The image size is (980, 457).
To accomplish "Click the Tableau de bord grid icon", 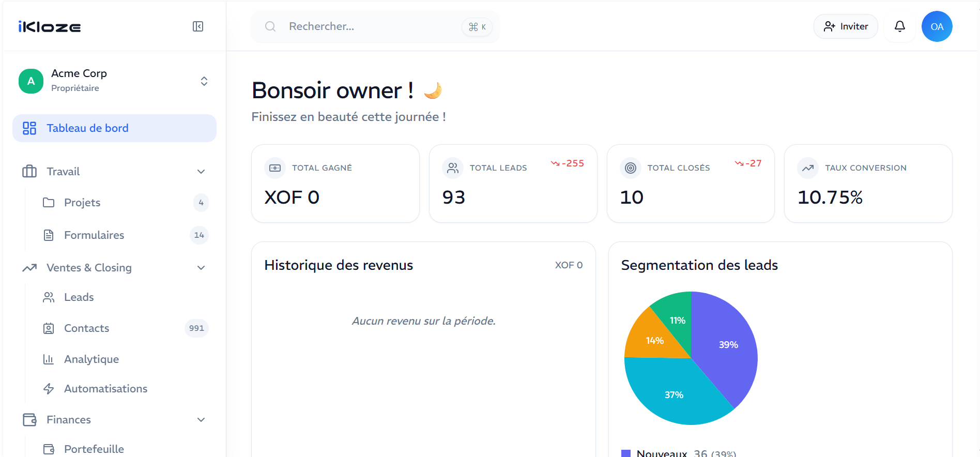I will coord(29,128).
